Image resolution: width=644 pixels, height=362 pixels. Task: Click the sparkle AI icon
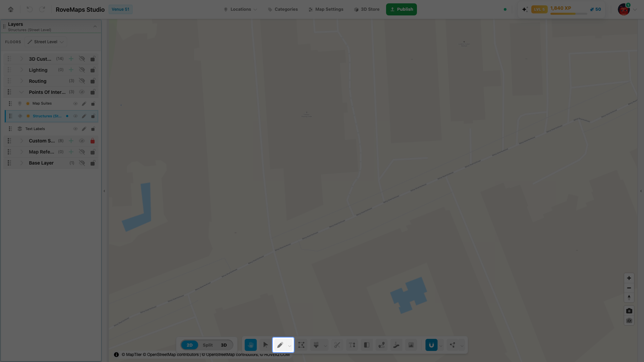point(525,9)
